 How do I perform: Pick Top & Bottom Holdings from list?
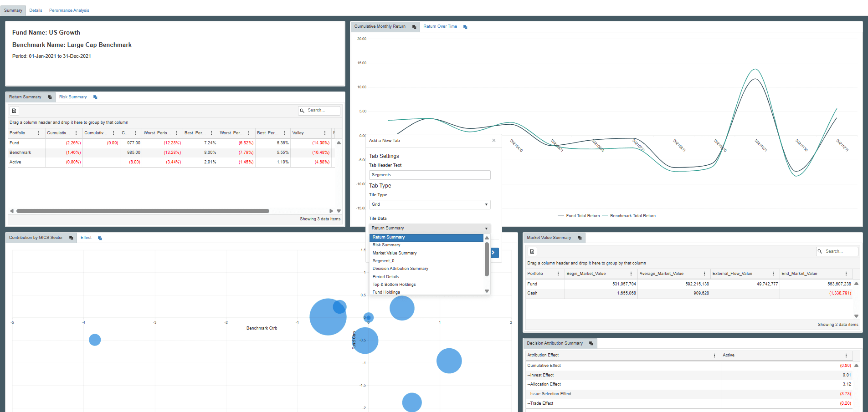pyautogui.click(x=426, y=285)
